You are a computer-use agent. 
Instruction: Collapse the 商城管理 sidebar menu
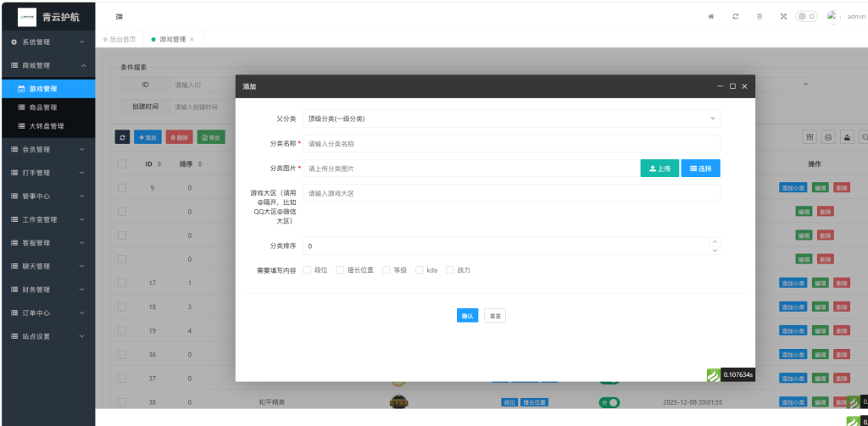tap(47, 65)
